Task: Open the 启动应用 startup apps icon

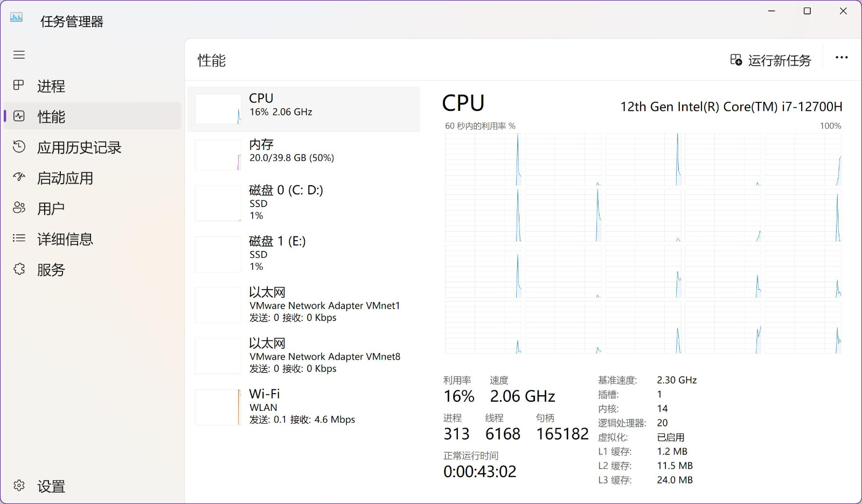Action: [19, 177]
